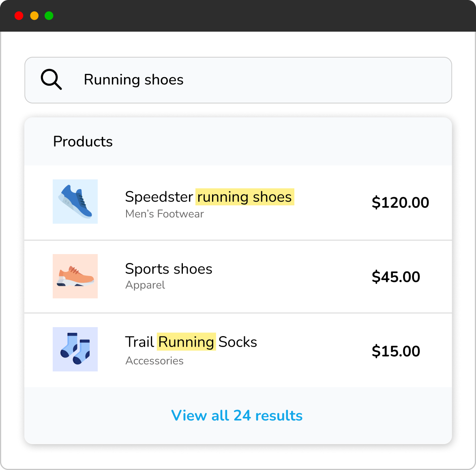Open the Sports shoes product result
This screenshot has height=470, width=476.
169,269
